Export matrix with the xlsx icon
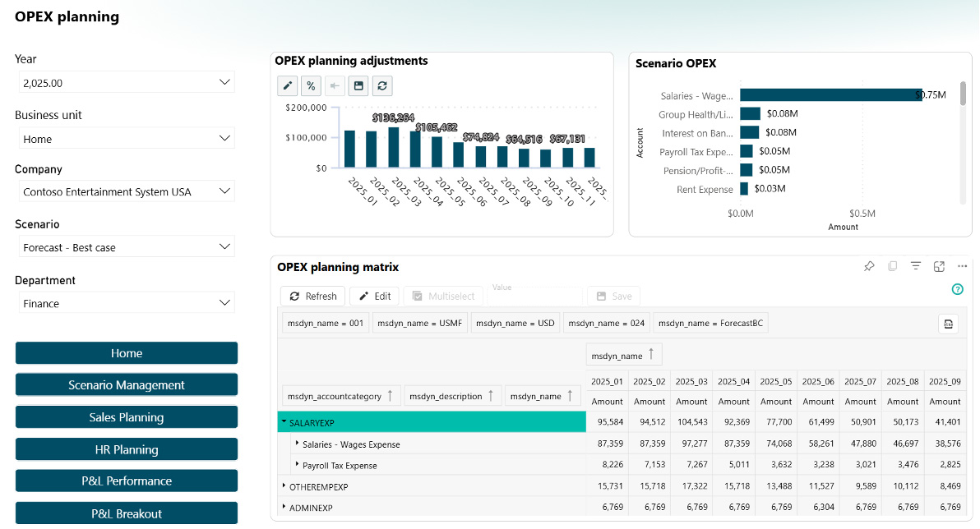The width and height of the screenshot is (980, 529). click(948, 324)
